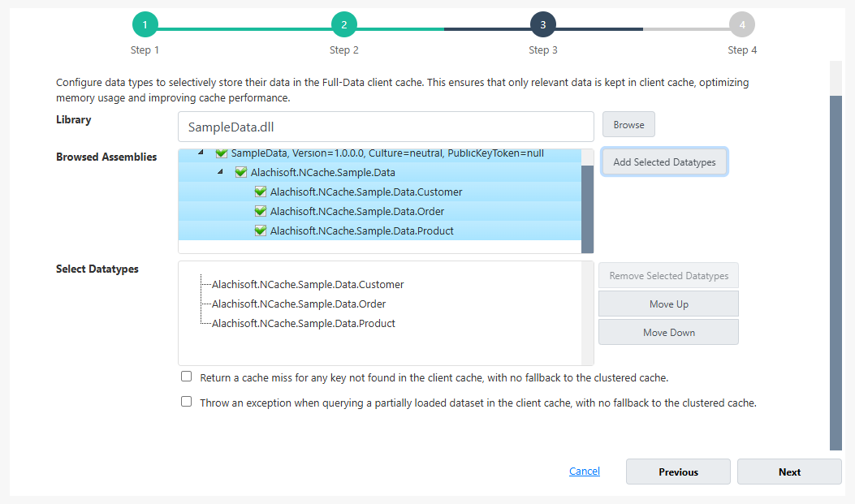Image resolution: width=855 pixels, height=504 pixels.
Task: Enable throw an exception on partial dataset
Action: click(187, 402)
